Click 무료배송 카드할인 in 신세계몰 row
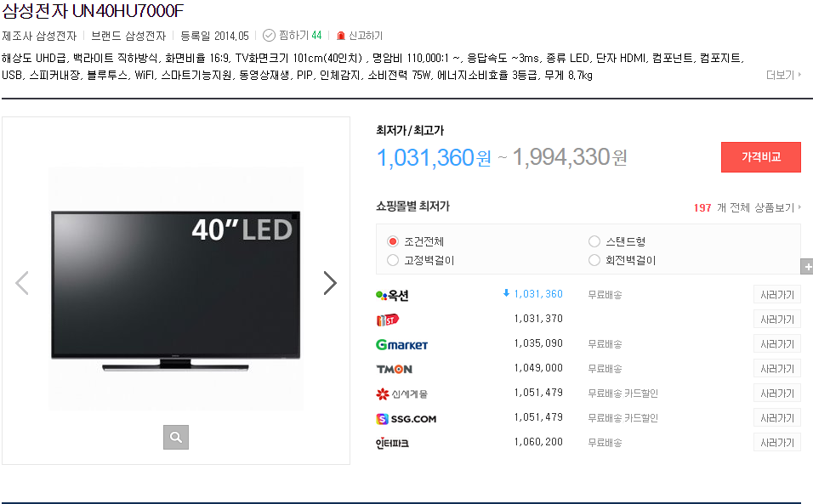Viewport: 813px width, 504px height. pos(623,394)
